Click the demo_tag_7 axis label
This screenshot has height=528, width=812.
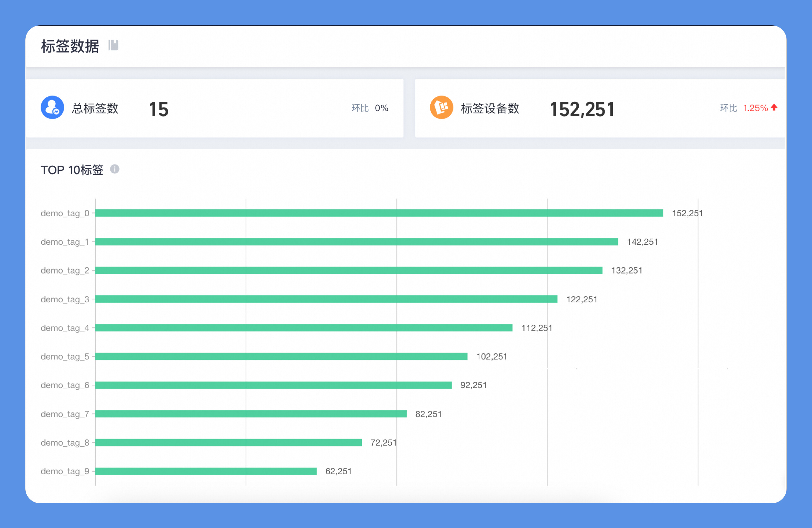click(x=65, y=414)
